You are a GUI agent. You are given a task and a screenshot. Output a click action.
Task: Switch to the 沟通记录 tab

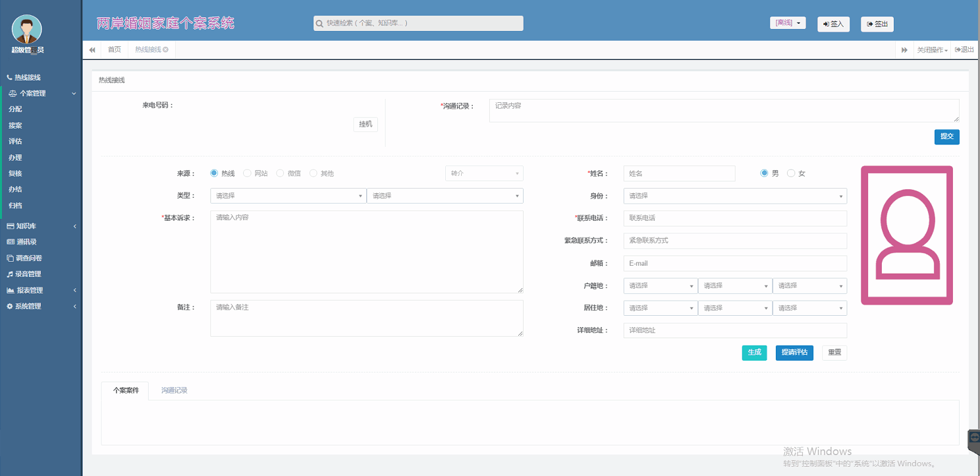pos(175,390)
